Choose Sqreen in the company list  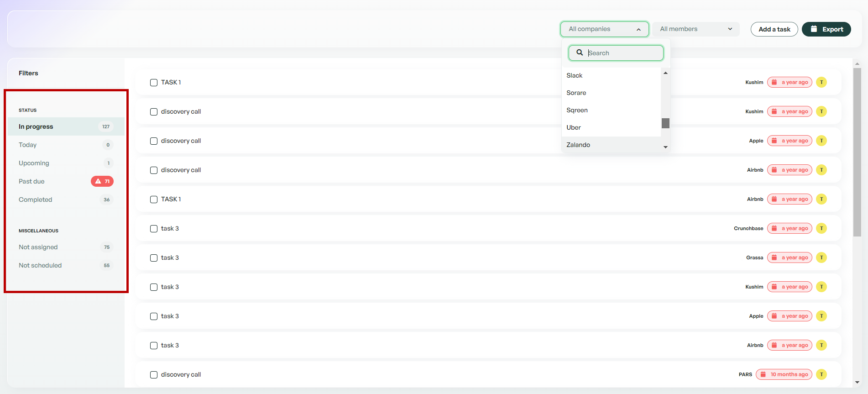[x=611, y=110]
